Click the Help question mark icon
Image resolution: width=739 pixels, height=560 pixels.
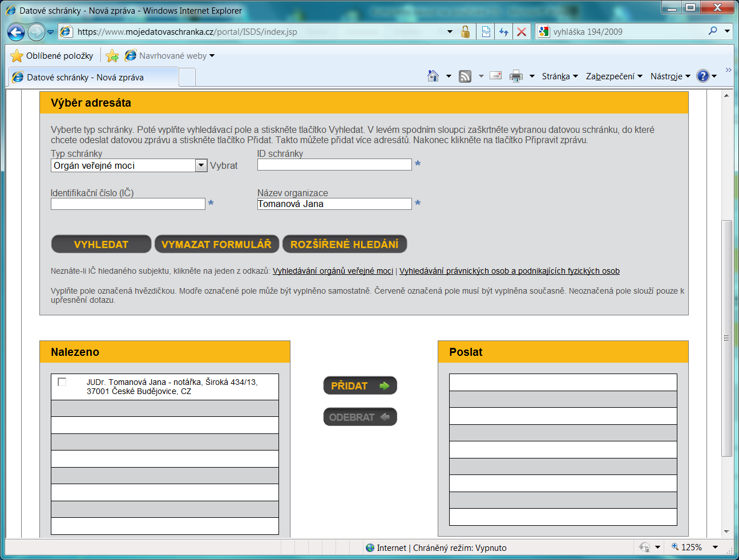tap(703, 76)
